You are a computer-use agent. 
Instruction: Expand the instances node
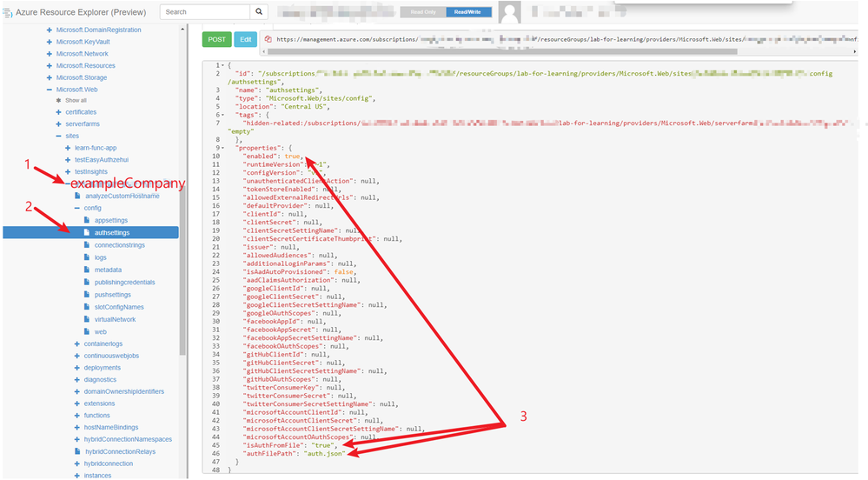pyautogui.click(x=77, y=476)
